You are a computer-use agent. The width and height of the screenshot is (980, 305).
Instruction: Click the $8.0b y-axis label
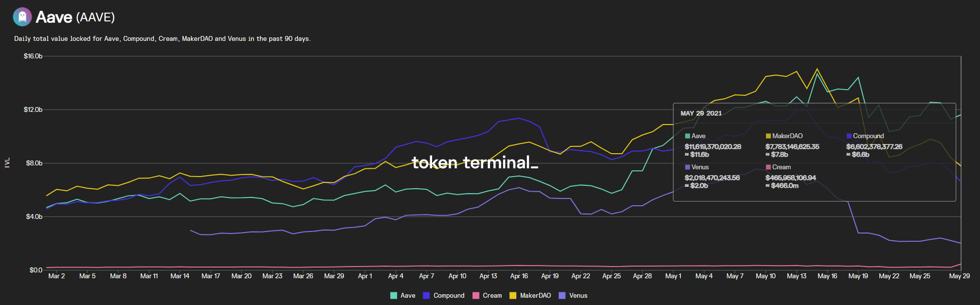click(x=34, y=163)
